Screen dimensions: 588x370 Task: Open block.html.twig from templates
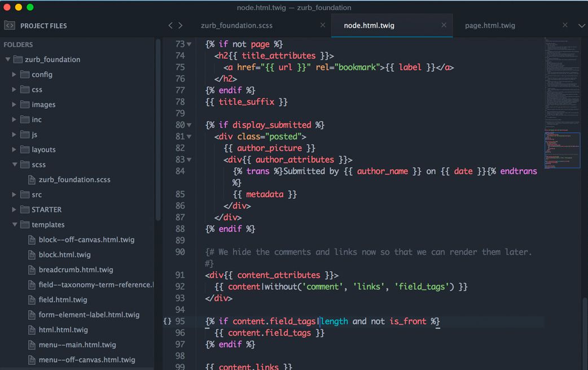(64, 254)
